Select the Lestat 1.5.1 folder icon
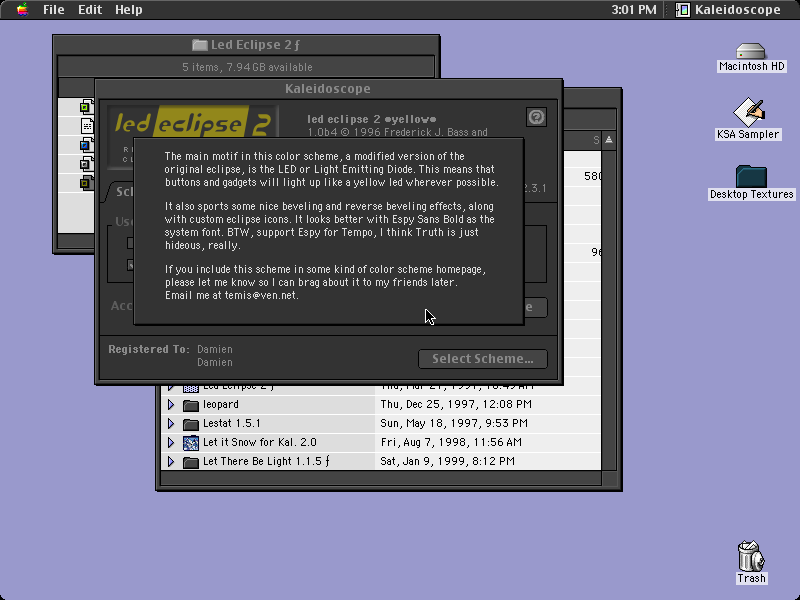This screenshot has width=800, height=600. [x=191, y=424]
